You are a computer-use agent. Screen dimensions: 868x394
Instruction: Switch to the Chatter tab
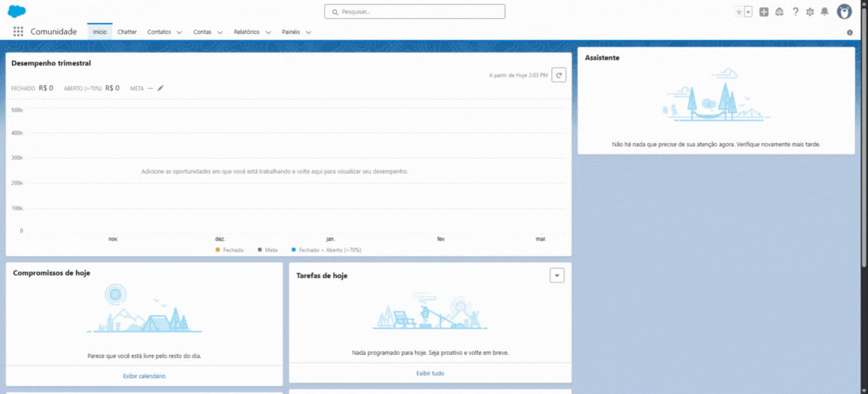pyautogui.click(x=127, y=32)
